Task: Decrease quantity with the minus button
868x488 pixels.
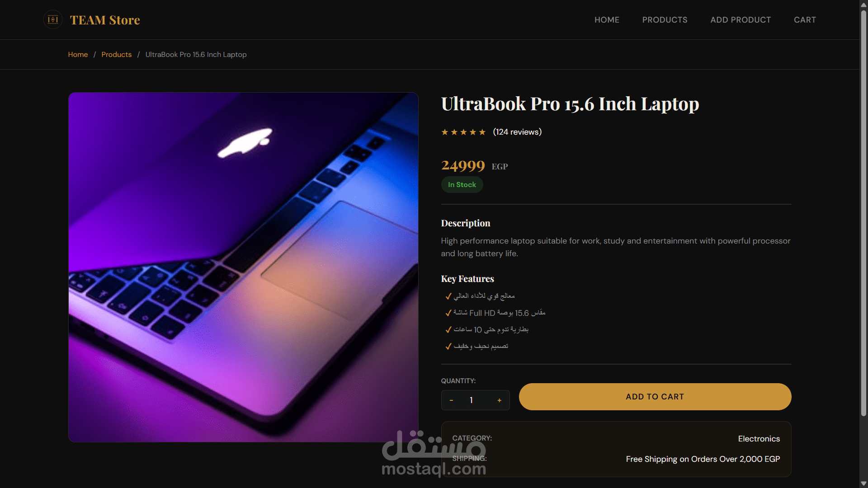Action: (x=451, y=400)
